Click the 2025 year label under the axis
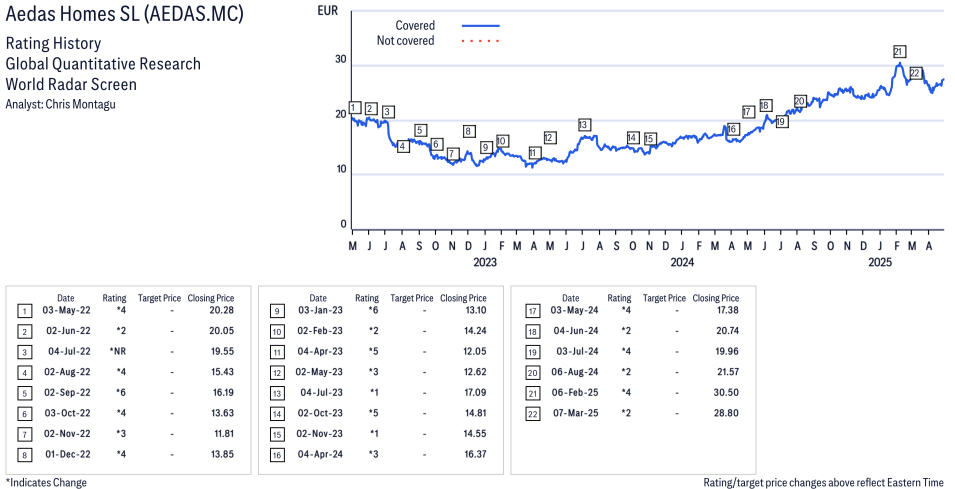This screenshot has width=955, height=489. (x=879, y=262)
